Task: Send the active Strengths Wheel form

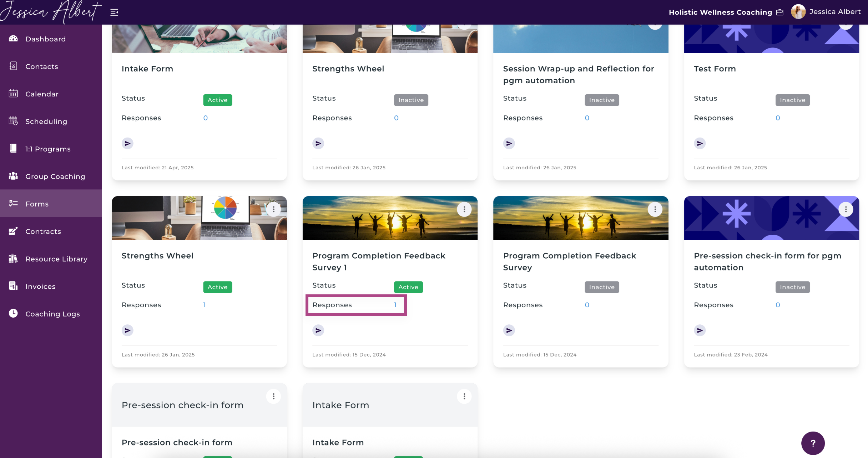Action: pos(127,330)
